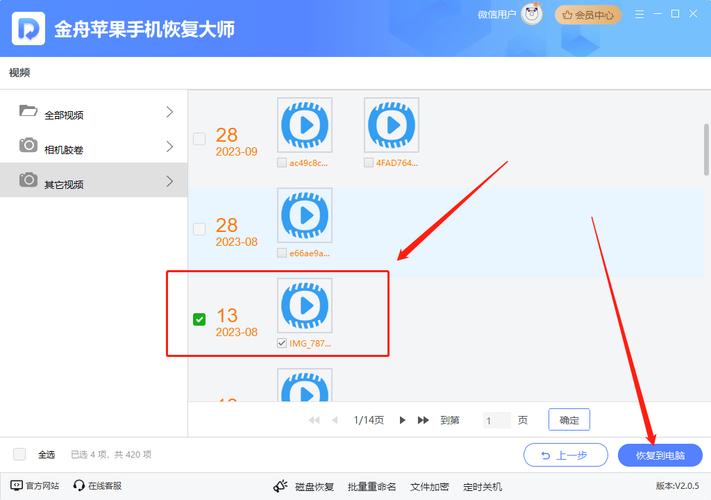Tick the 28 2023-09 date group checkbox
The width and height of the screenshot is (711, 500).
(199, 139)
